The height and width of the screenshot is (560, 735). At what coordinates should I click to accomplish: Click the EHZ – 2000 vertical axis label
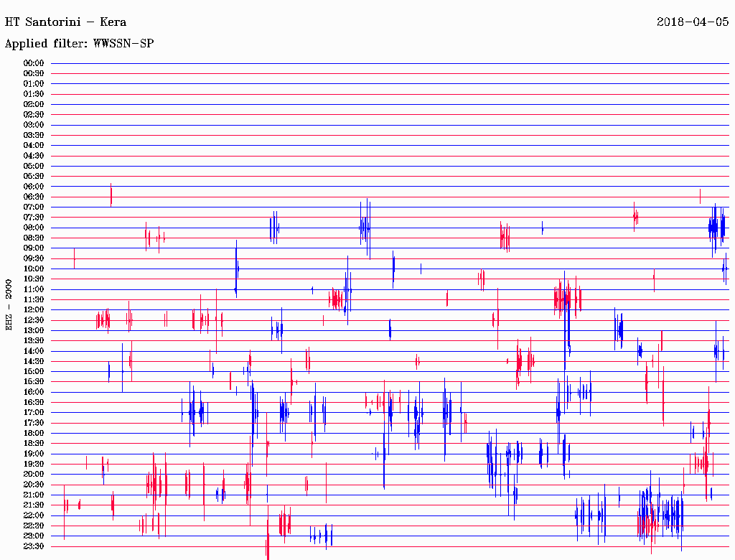point(9,305)
